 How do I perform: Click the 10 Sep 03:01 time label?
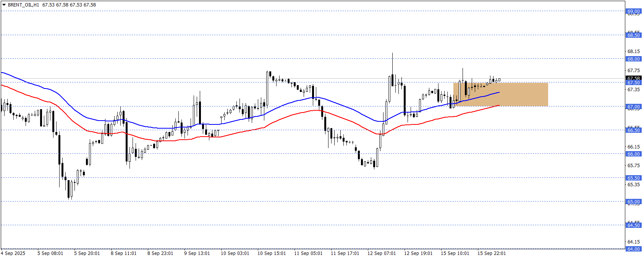click(x=235, y=253)
